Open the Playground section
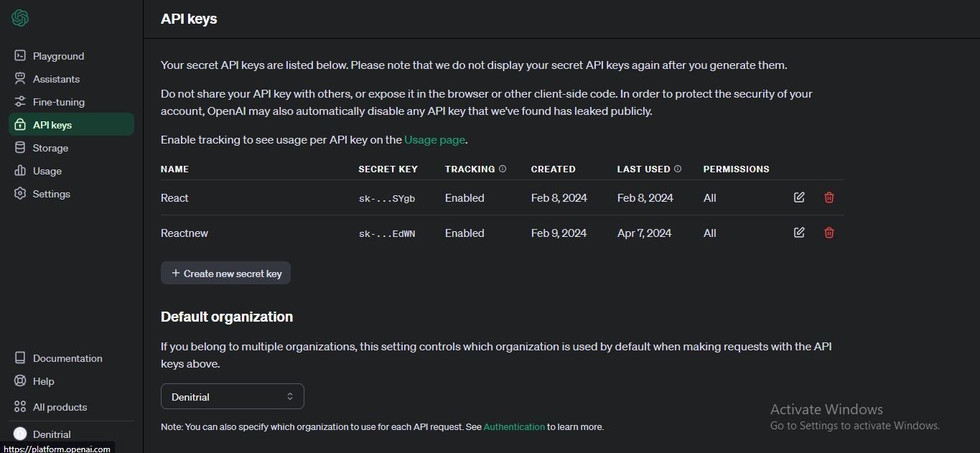 [x=57, y=55]
